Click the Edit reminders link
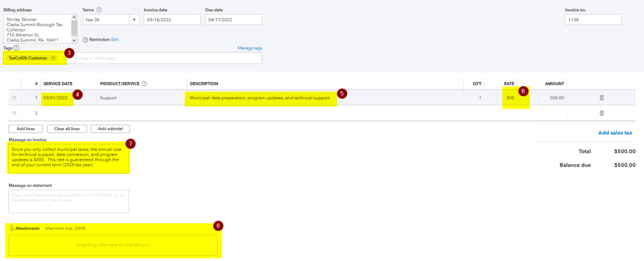Viewport: 644px width, 261px height. pyautogui.click(x=115, y=40)
